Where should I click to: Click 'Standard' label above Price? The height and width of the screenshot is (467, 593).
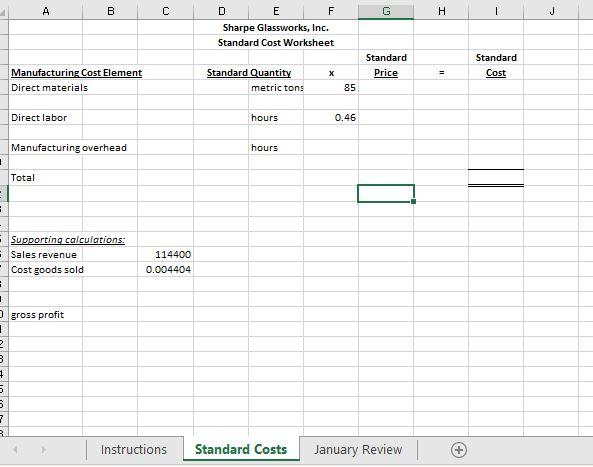tap(386, 57)
